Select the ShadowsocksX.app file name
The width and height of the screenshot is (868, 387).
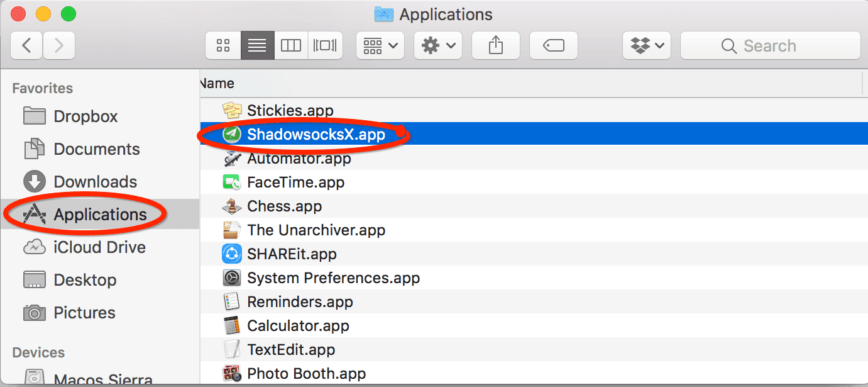coord(316,134)
